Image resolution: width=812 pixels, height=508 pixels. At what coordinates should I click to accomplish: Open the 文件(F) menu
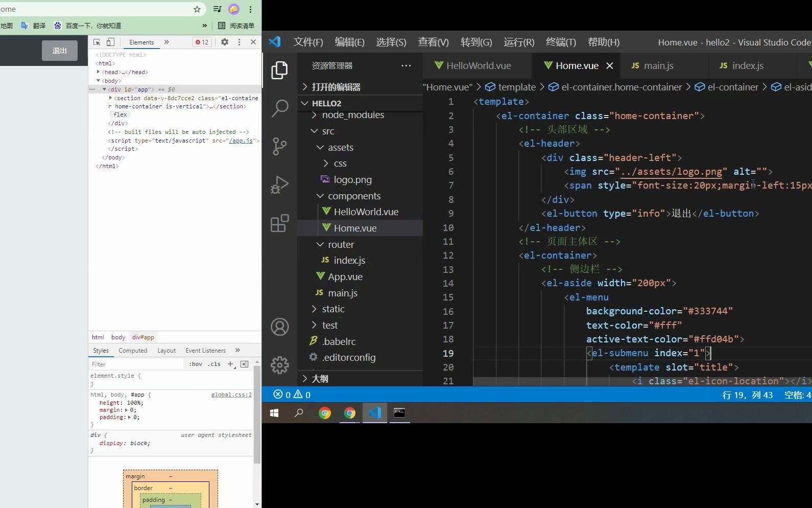tap(308, 42)
